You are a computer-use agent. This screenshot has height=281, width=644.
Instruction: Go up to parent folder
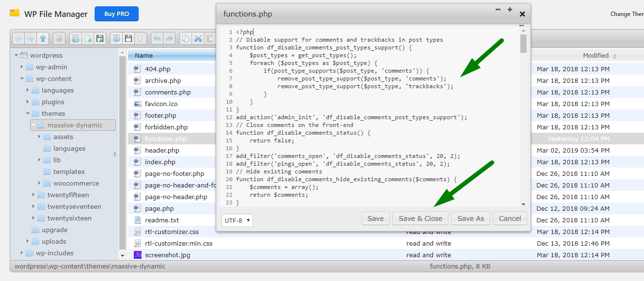tap(43, 38)
